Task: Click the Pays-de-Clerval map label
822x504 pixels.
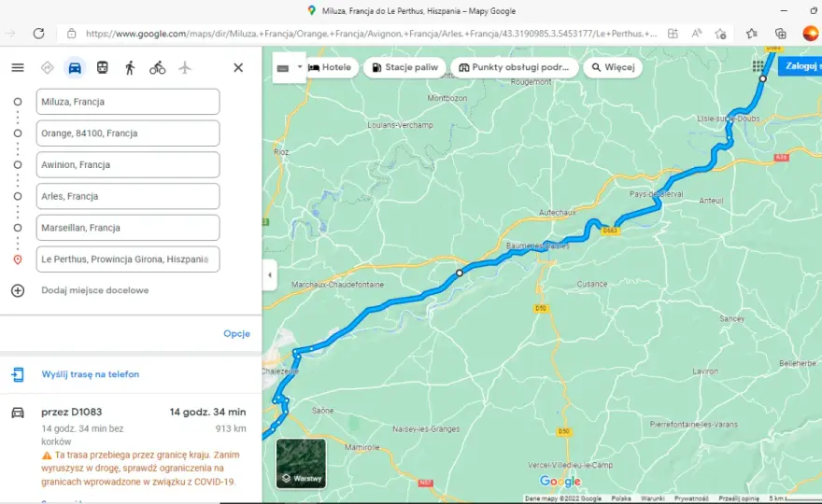Action: tap(657, 194)
